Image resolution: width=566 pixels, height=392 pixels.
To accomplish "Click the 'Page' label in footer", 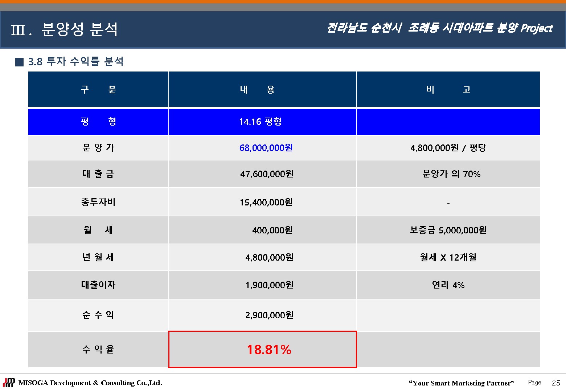I will (534, 383).
